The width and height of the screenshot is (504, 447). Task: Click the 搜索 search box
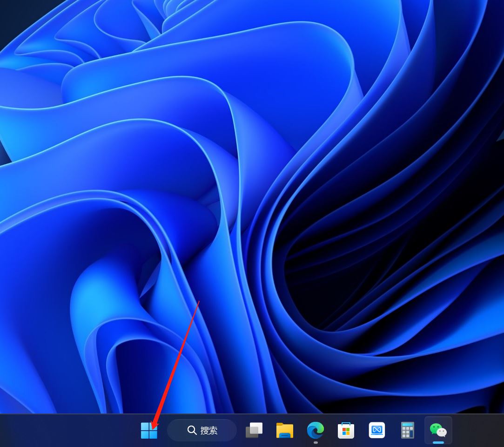coord(202,430)
